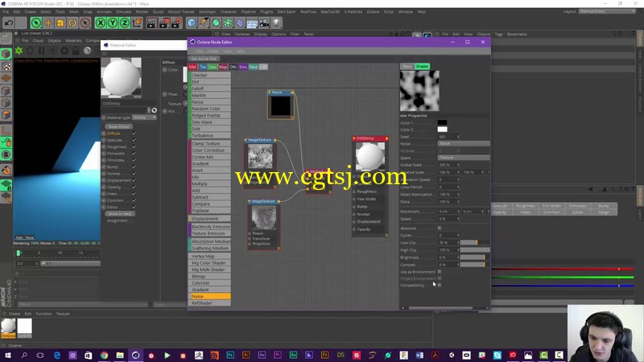This screenshot has height=362, width=644.
Task: Add a light bulb object
Action: coord(276,23)
